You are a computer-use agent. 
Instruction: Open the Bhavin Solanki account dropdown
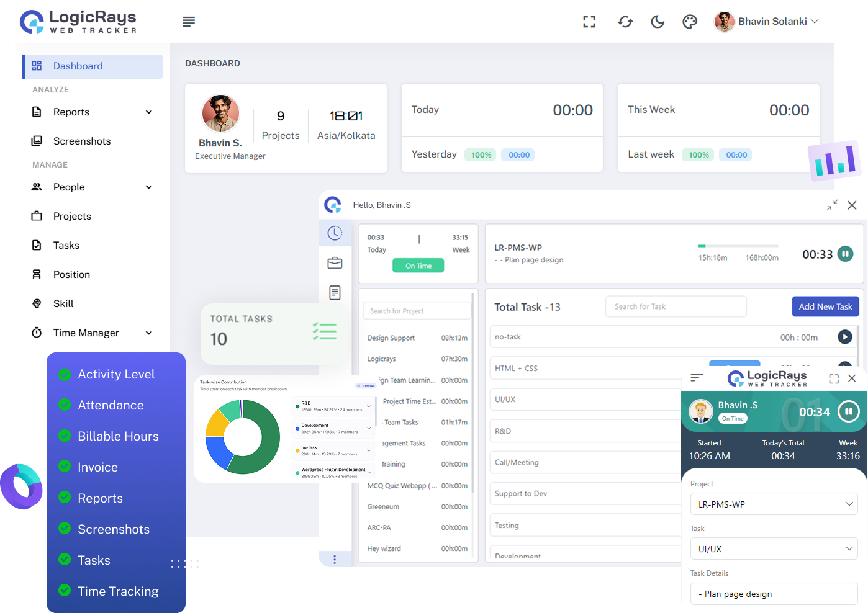pos(767,22)
